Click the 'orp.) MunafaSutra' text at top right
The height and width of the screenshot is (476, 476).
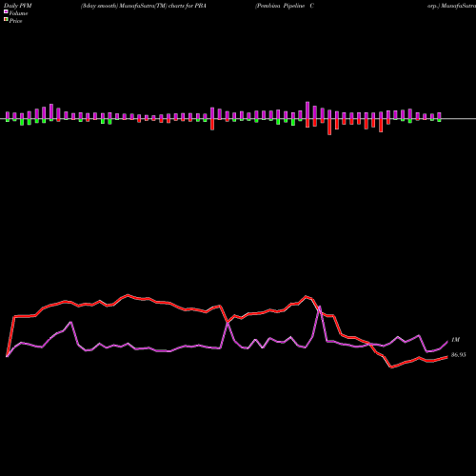pyautogui.click(x=451, y=6)
